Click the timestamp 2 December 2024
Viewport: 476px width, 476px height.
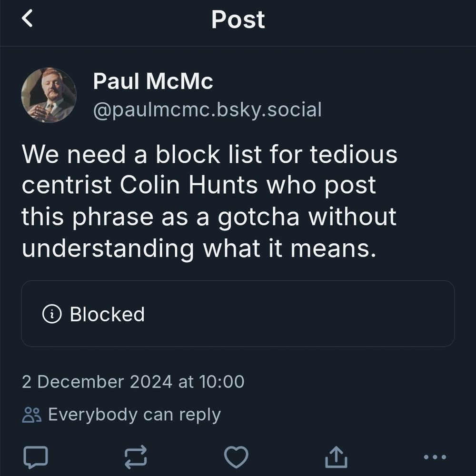click(133, 381)
